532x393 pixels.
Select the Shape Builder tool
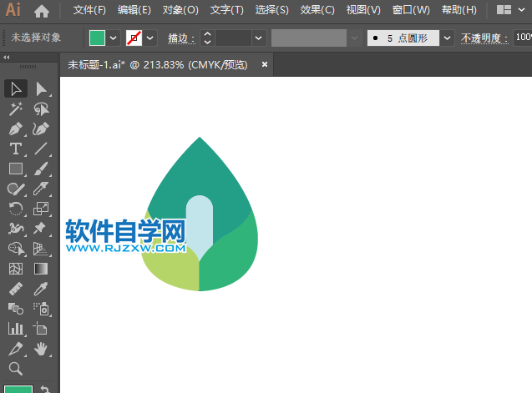(16, 249)
